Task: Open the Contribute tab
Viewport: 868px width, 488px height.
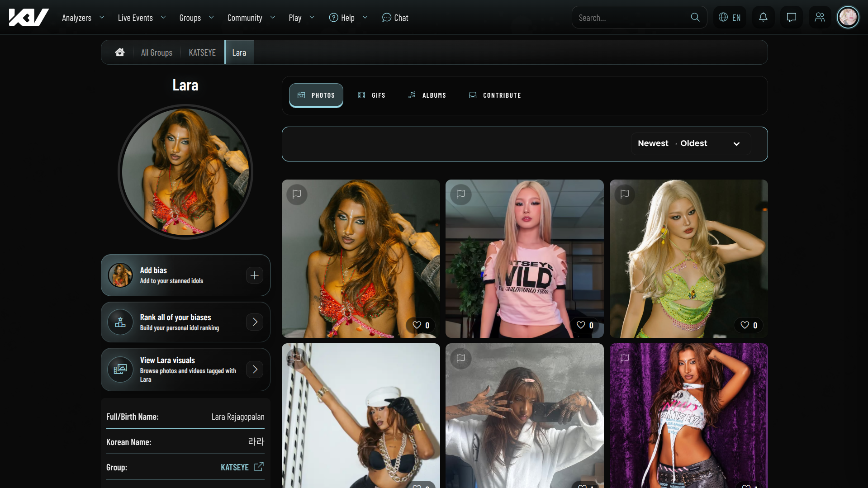Action: tap(495, 95)
